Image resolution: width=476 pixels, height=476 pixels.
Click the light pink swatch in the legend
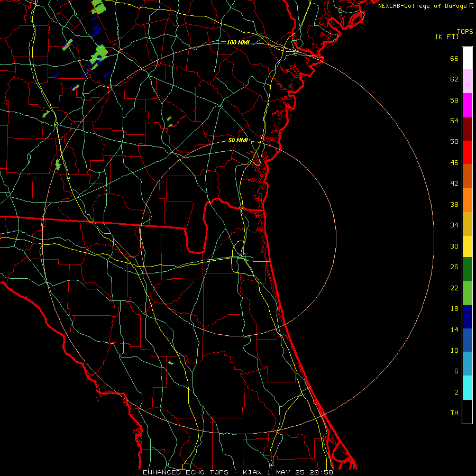(467, 81)
